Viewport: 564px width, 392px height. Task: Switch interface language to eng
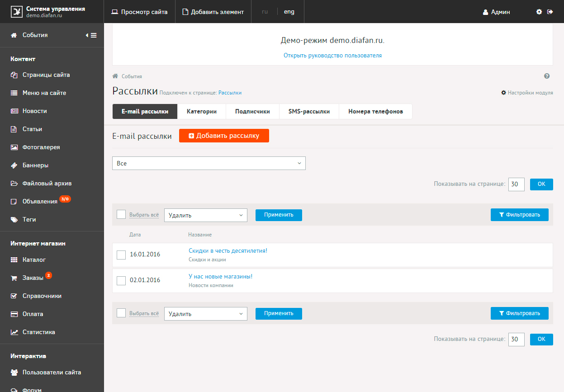tap(289, 12)
